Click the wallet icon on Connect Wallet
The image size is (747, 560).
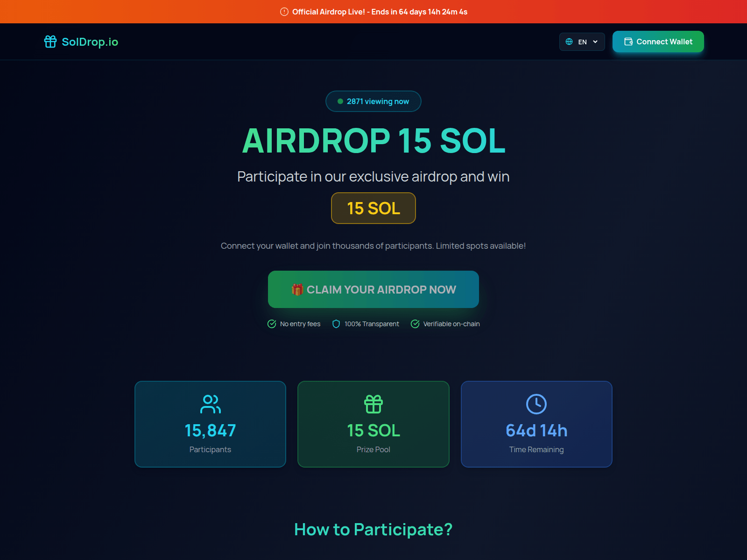(628, 42)
